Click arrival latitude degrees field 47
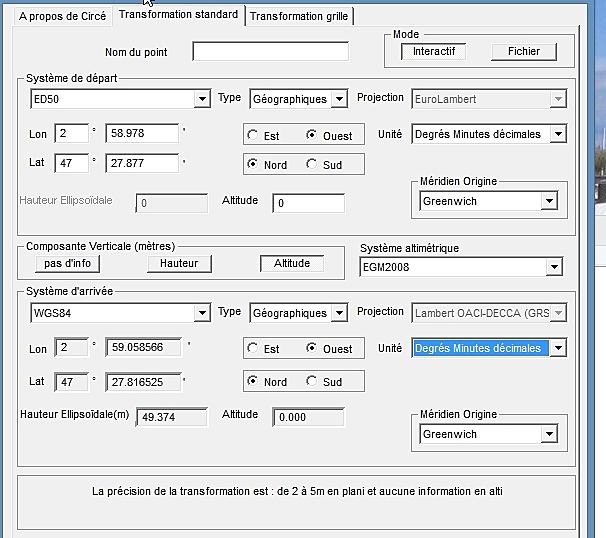 coord(71,382)
